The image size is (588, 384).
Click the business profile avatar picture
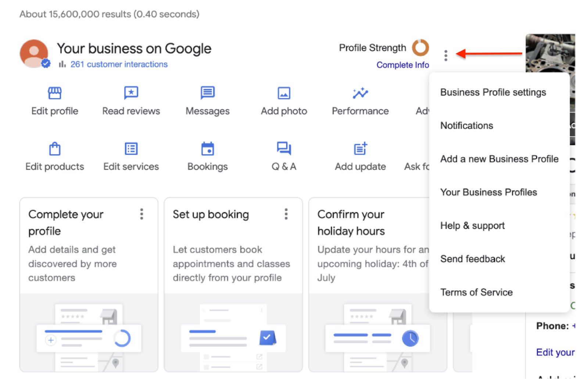[34, 54]
